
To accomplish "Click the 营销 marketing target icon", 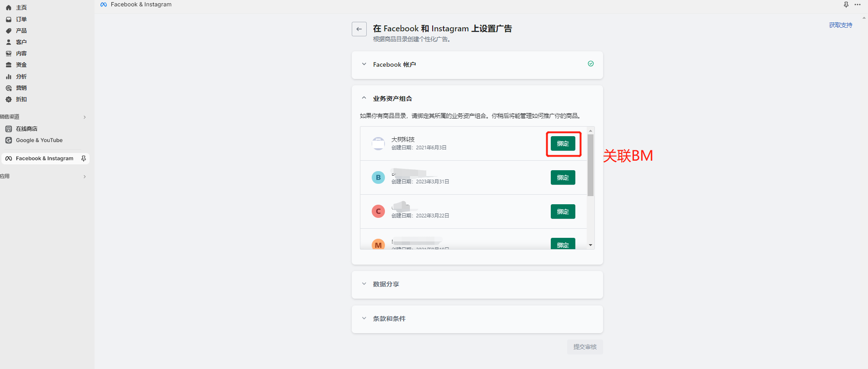I will pos(9,88).
